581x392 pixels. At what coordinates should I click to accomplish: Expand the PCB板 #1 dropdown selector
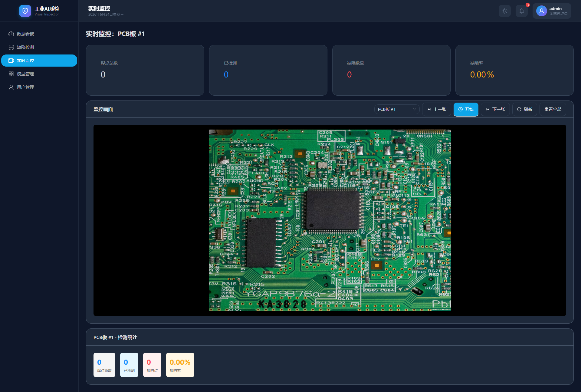pos(397,109)
